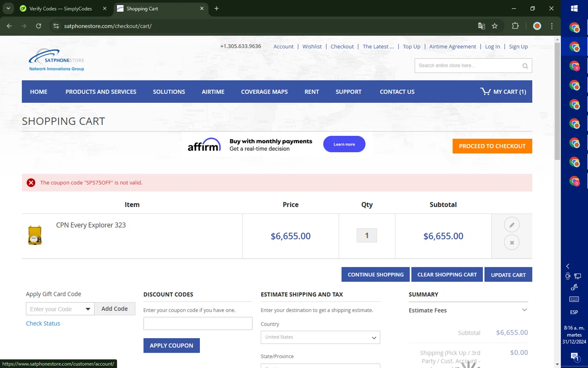Open the tab search dropdown arrow
The height and width of the screenshot is (368, 588).
[x=8, y=8]
